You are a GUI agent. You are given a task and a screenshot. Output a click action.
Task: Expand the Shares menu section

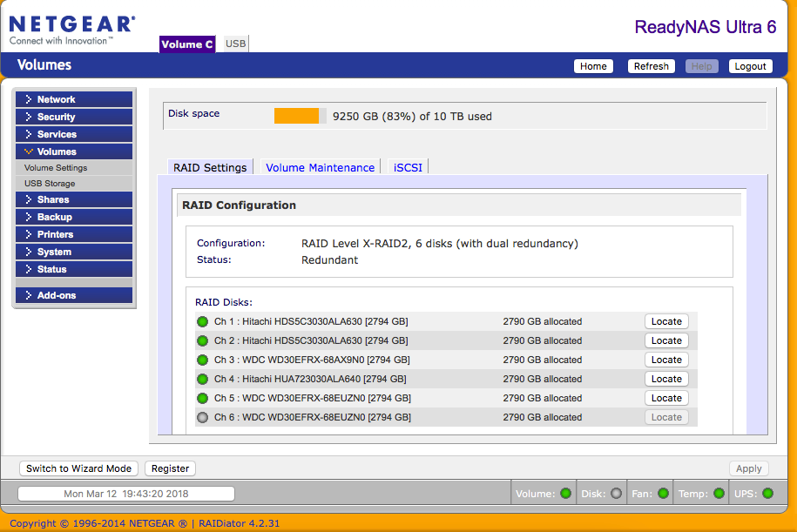pos(74,199)
